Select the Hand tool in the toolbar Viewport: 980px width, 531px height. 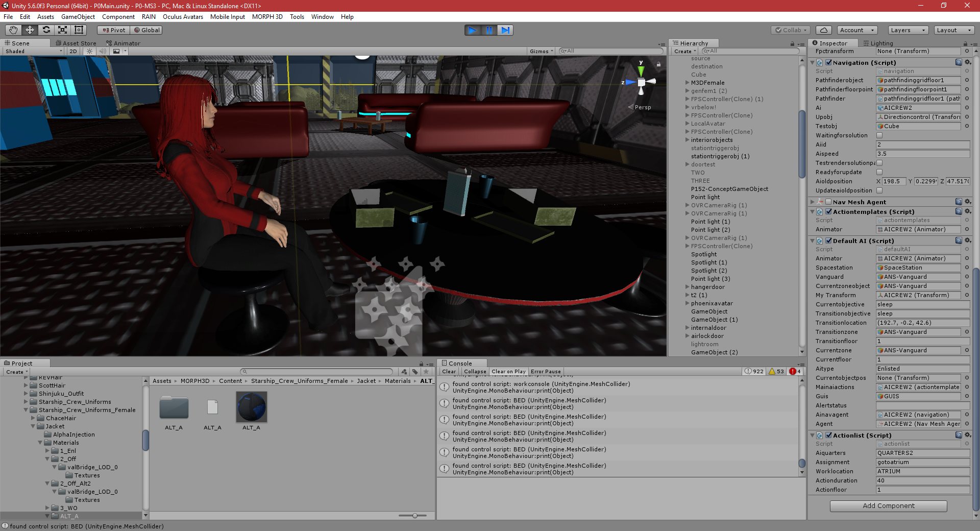14,30
